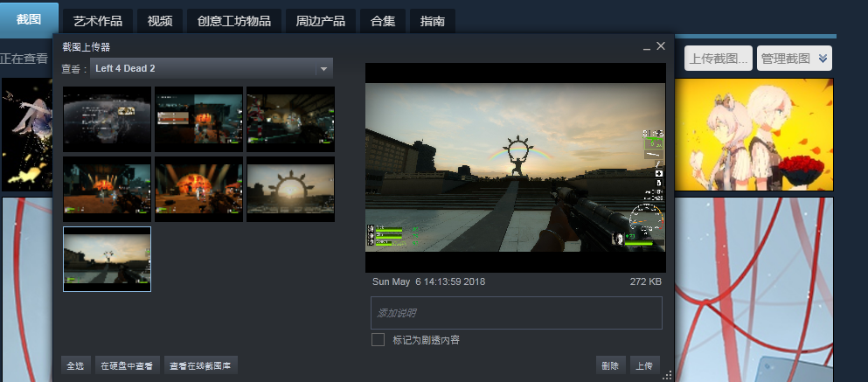
Task: Click the 全选 button
Action: coord(76,365)
